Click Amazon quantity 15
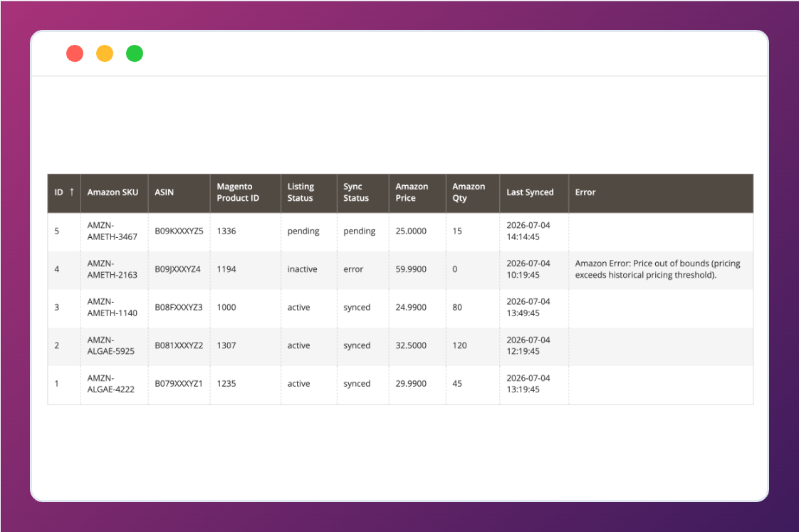Image resolution: width=799 pixels, height=532 pixels. tap(457, 231)
